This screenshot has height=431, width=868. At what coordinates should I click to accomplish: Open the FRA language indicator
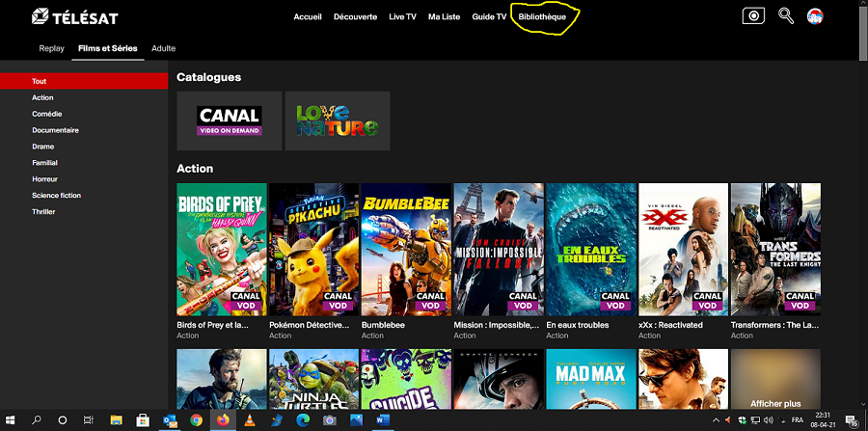798,420
